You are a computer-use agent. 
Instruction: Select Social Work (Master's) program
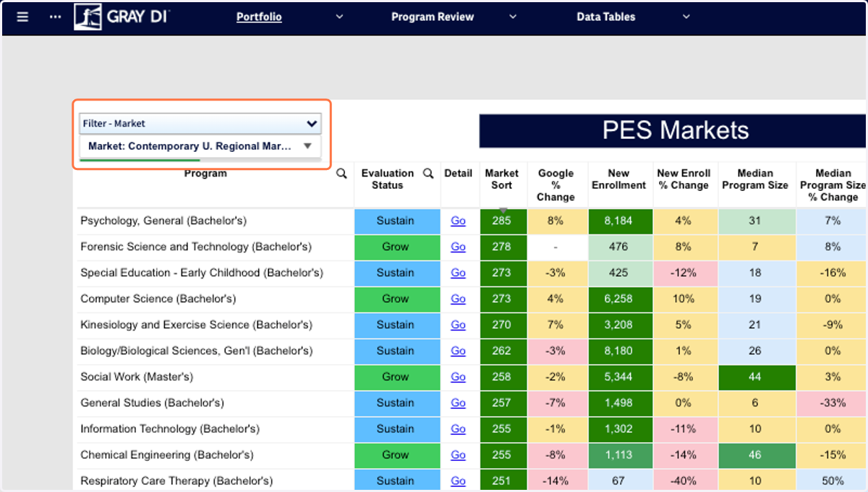(x=137, y=377)
